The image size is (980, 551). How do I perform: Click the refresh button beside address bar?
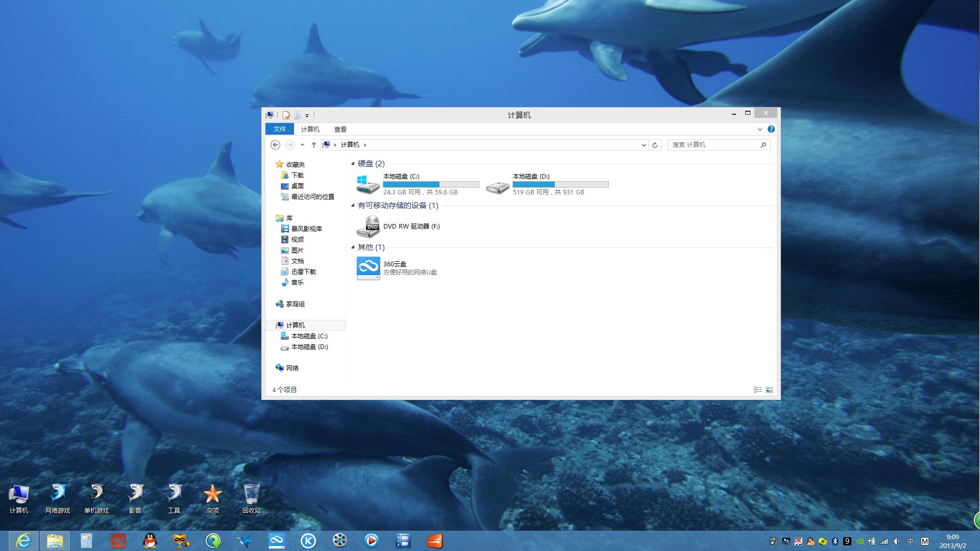point(655,145)
